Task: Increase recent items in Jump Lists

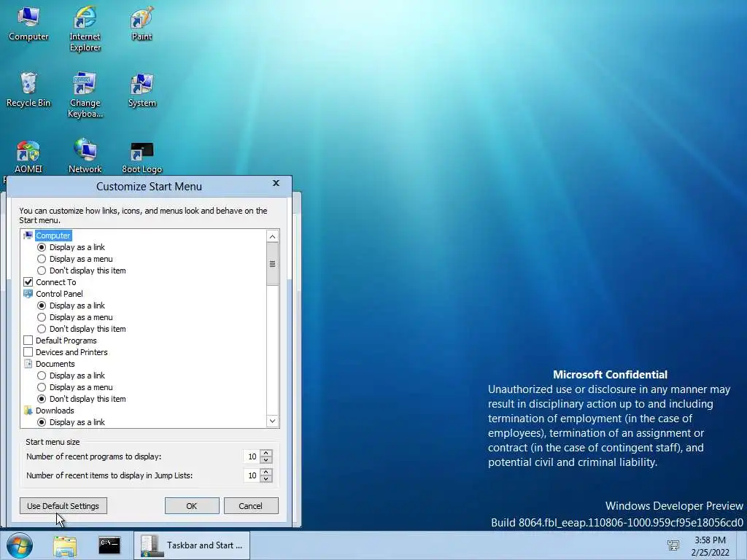Action: (x=266, y=472)
